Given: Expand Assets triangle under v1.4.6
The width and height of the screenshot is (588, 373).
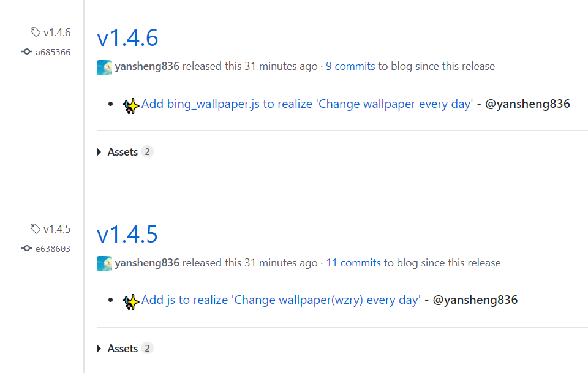Looking at the screenshot, I should coord(99,152).
